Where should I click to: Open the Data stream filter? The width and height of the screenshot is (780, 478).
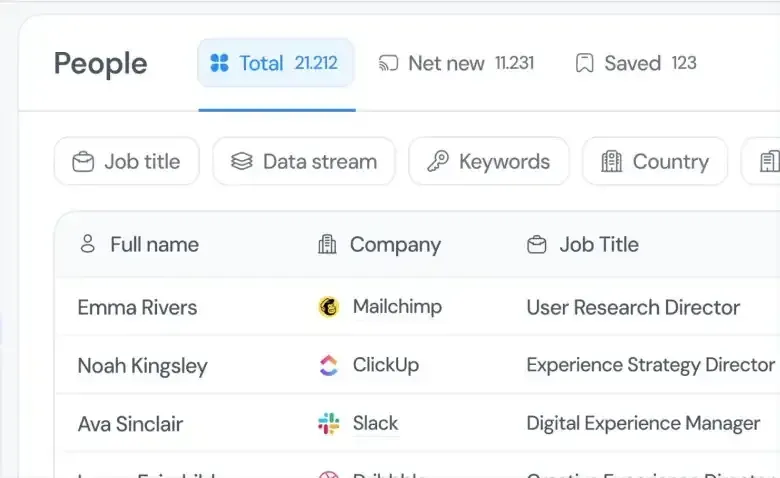coord(304,162)
